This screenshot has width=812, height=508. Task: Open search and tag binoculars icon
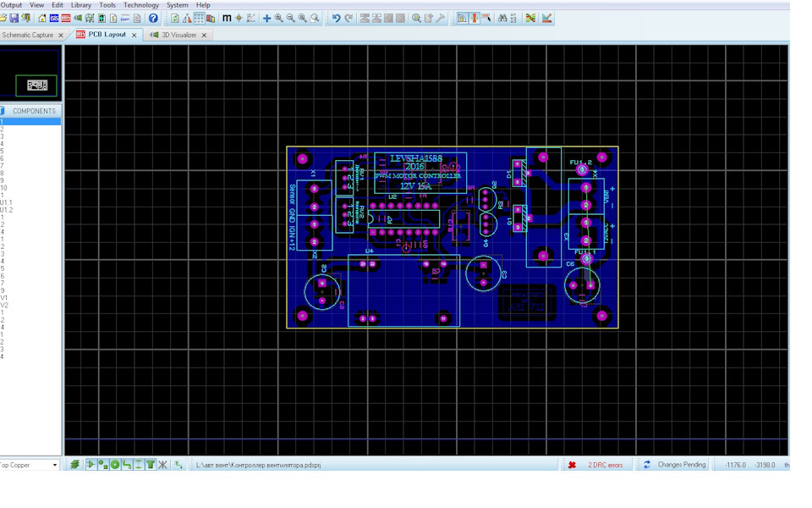click(502, 18)
